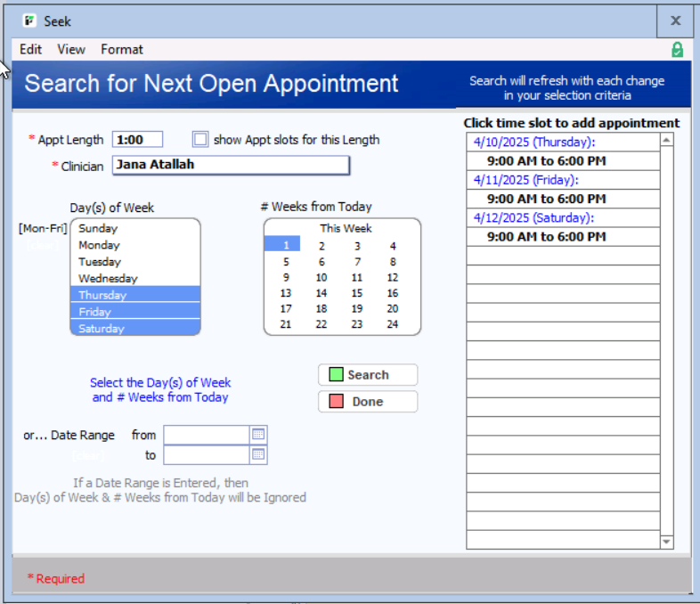Click the 4/11/2025 (Friday) date header
Image resolution: width=700 pixels, height=604 pixels.
(563, 180)
